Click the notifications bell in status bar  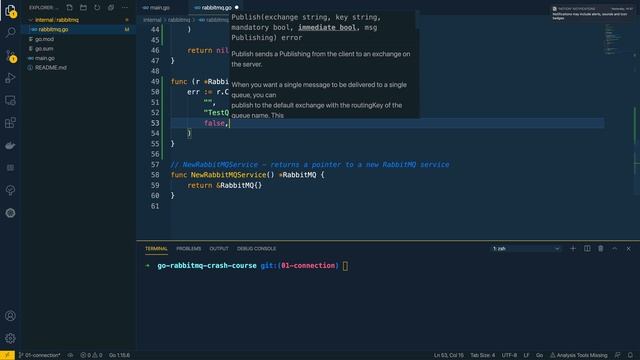(x=631, y=355)
